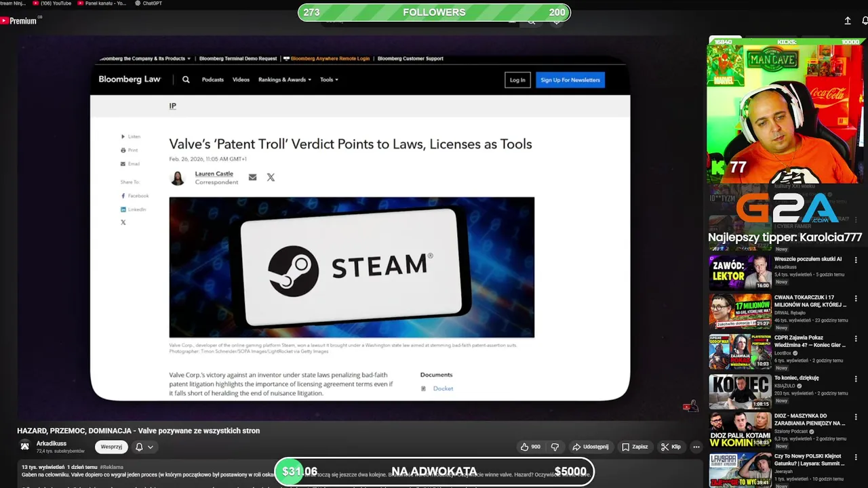This screenshot has width=868, height=488.
Task: Click the Wesprzyj button
Action: pos(111,447)
